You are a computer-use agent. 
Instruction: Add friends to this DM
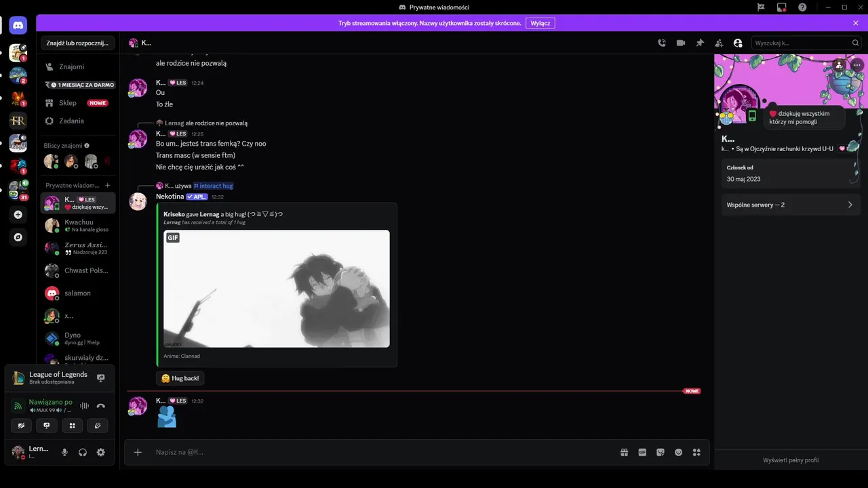pyautogui.click(x=719, y=43)
